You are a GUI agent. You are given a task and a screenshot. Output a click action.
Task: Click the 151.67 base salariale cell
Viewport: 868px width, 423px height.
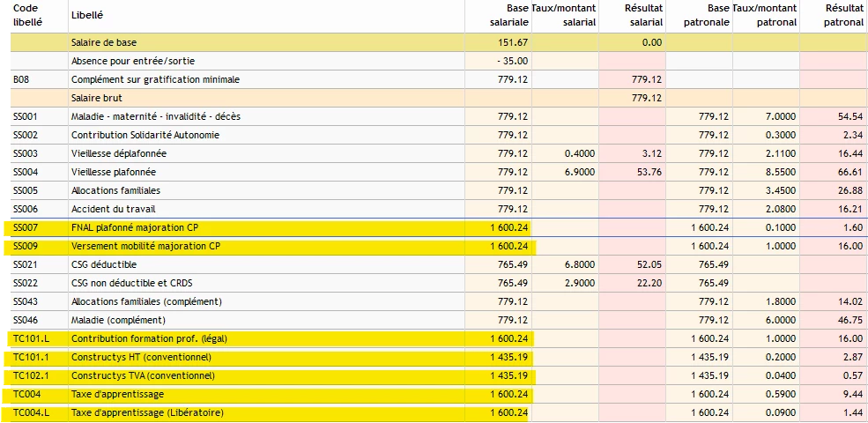512,42
